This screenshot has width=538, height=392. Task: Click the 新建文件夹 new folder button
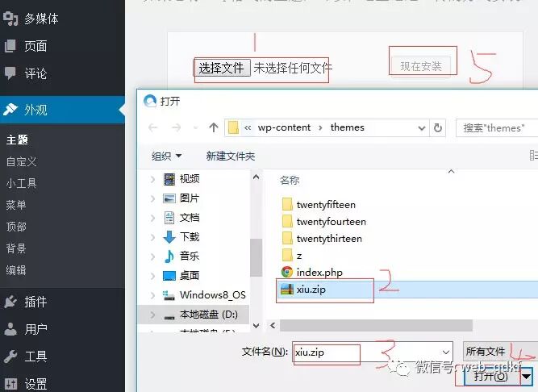[x=230, y=156]
